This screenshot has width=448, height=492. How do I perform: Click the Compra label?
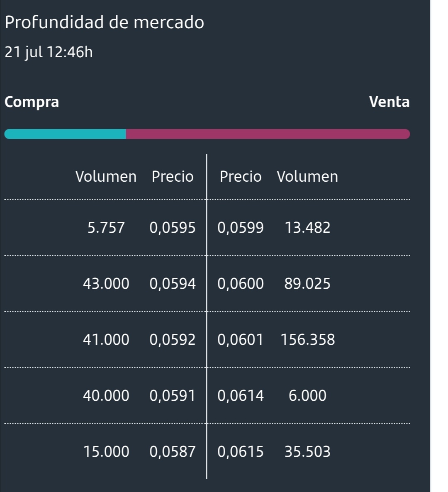[x=32, y=102]
